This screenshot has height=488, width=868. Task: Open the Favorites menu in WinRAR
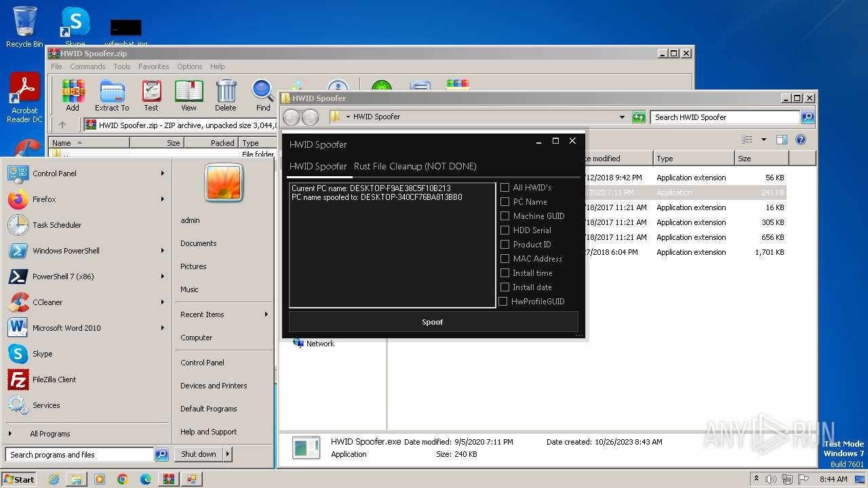[154, 66]
